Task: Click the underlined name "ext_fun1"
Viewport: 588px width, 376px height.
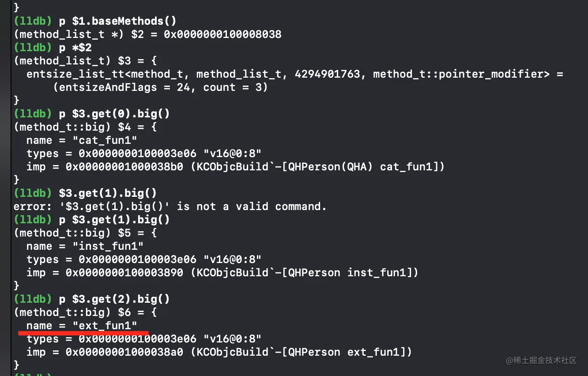Action: coord(105,325)
